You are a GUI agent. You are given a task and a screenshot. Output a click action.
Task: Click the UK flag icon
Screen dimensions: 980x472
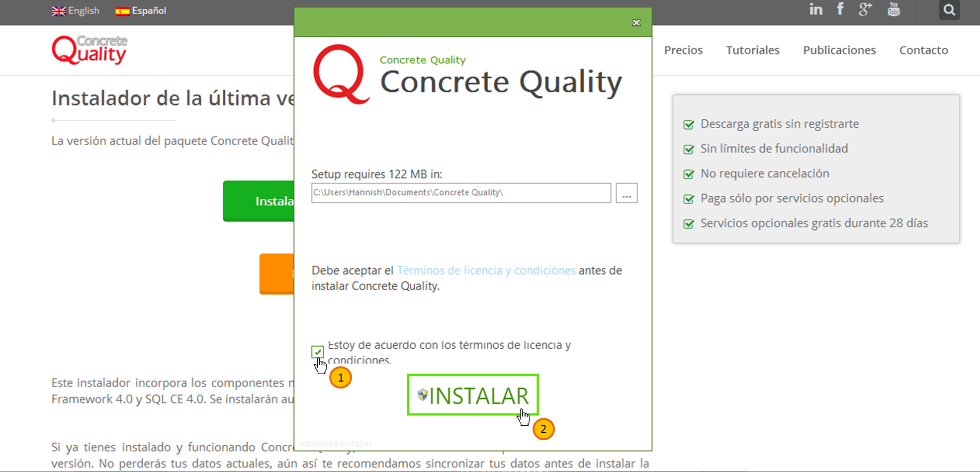tap(59, 11)
